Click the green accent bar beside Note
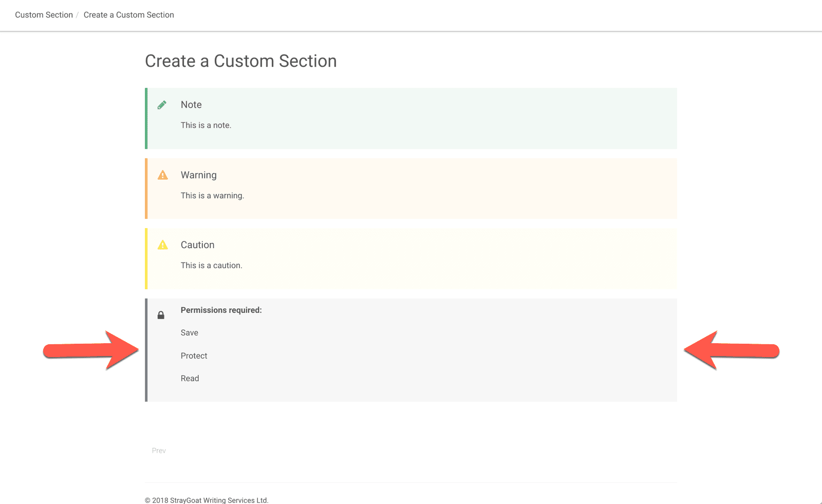Viewport: 822px width, 504px height. click(x=146, y=118)
